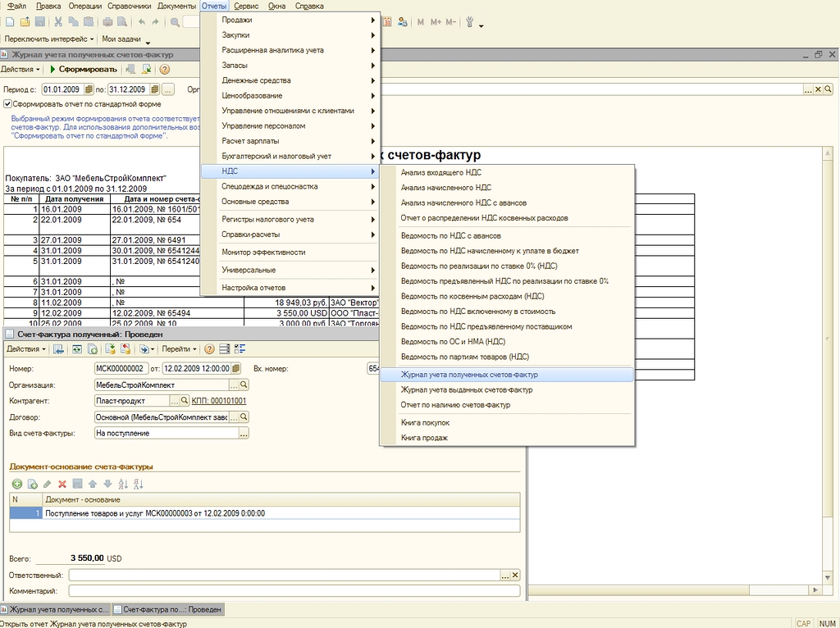The width and height of the screenshot is (840, 628).
Task: Toggle 'Сформировать отчет по стандартной форме' checkbox
Action: tap(7, 104)
